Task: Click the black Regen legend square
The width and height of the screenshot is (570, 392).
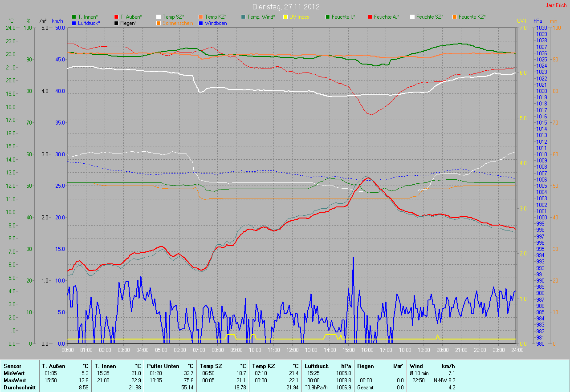Action: [117, 23]
